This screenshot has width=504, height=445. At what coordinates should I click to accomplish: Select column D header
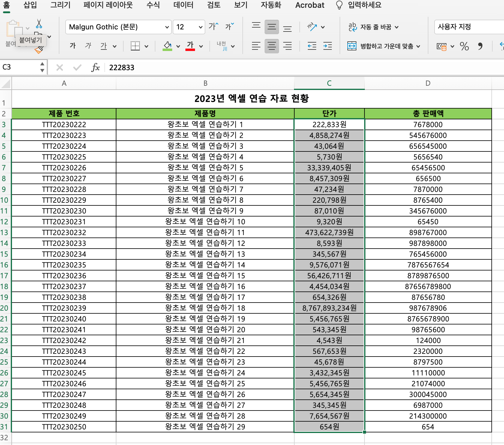pos(428,83)
